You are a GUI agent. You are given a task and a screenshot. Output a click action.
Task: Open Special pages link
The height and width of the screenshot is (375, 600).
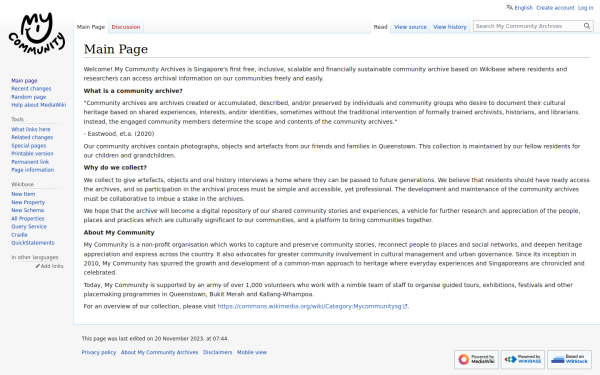pyautogui.click(x=29, y=146)
